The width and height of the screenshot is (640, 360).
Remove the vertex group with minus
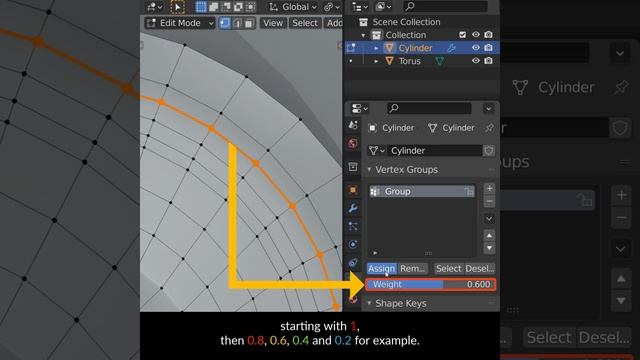489,202
